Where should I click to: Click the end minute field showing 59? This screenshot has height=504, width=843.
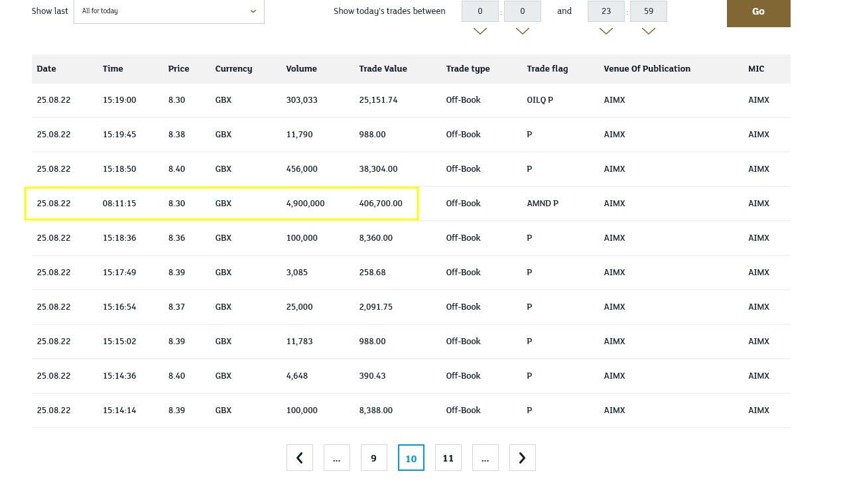click(x=648, y=11)
